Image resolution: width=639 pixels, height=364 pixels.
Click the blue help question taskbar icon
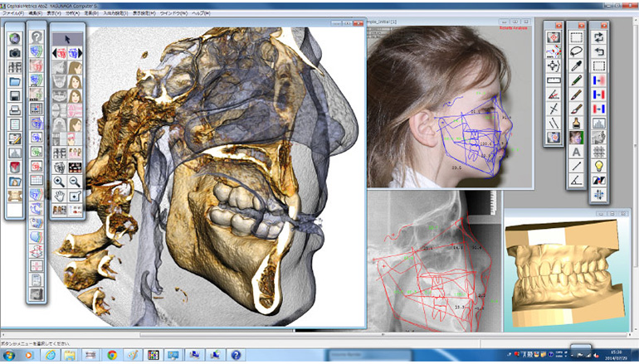click(235, 356)
